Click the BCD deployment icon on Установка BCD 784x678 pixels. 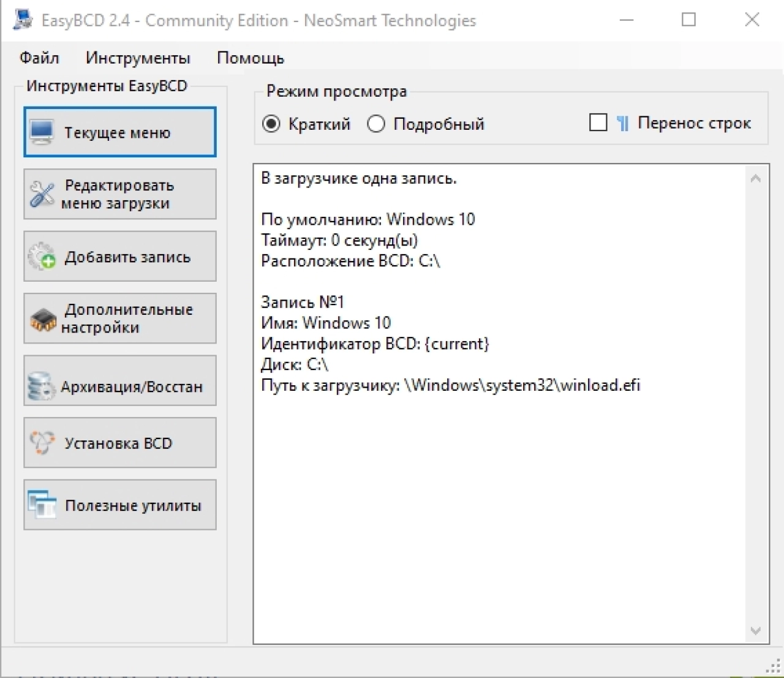[42, 443]
